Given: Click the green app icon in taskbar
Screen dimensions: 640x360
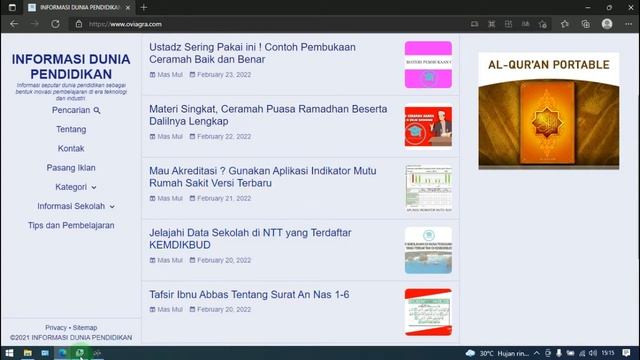Looking at the screenshot, I should click(80, 353).
